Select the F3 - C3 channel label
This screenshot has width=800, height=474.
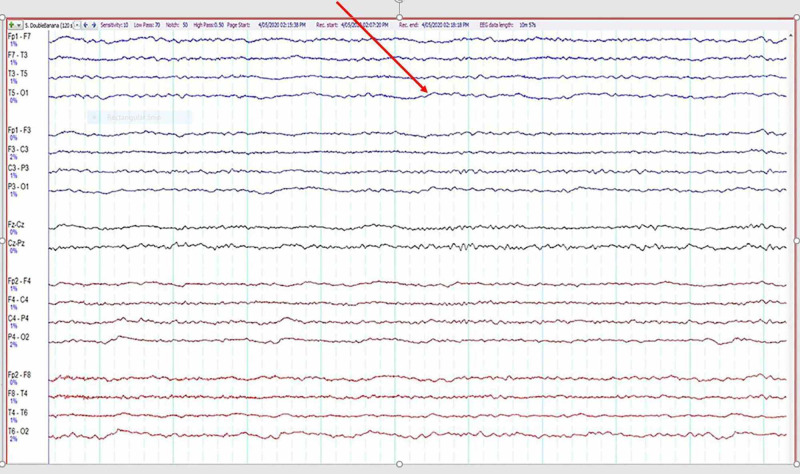pos(18,149)
